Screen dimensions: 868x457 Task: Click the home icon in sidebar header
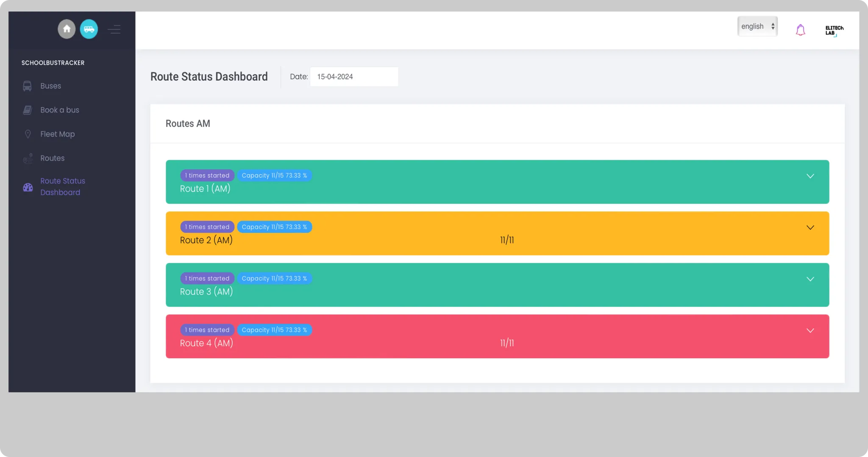(67, 29)
